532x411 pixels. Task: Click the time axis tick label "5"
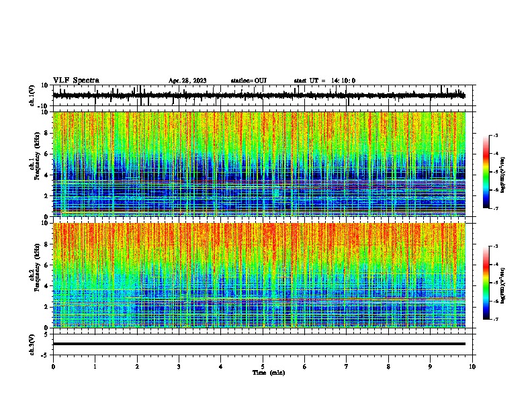[263, 367]
